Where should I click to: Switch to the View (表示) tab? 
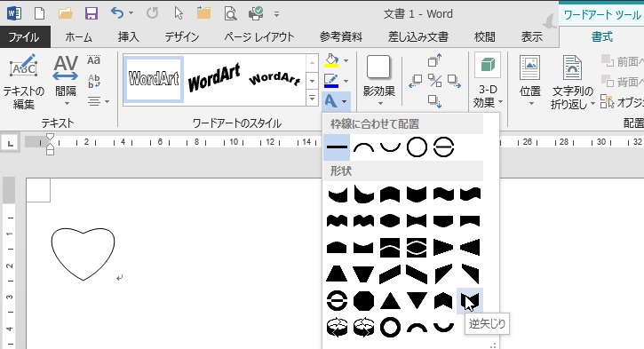531,37
